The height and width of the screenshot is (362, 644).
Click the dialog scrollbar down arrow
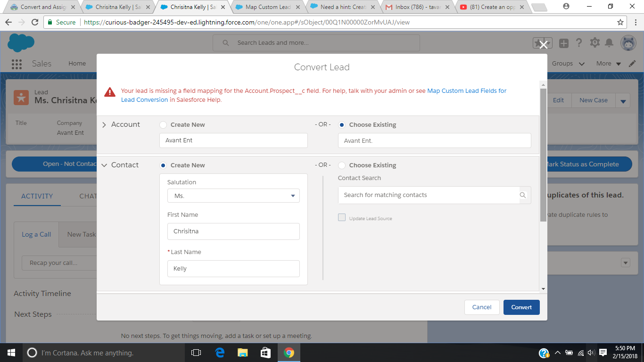(x=543, y=288)
